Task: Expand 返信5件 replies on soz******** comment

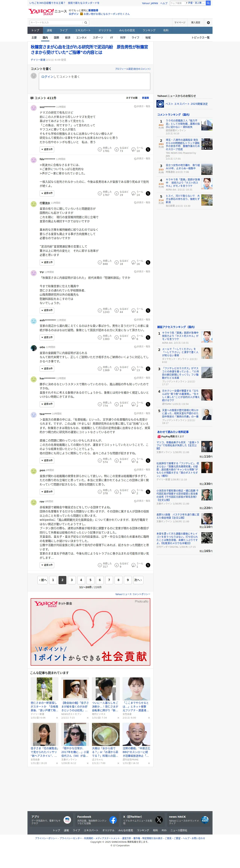Action: pyautogui.click(x=47, y=149)
